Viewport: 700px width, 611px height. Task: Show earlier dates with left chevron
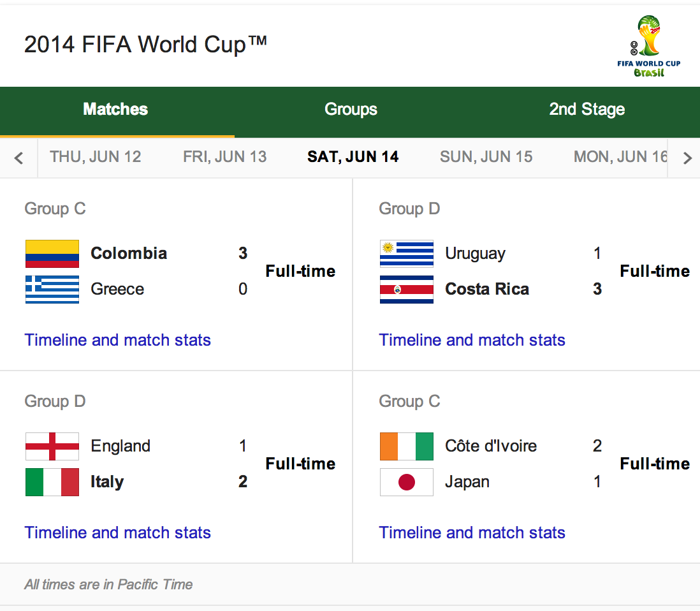coord(18,158)
